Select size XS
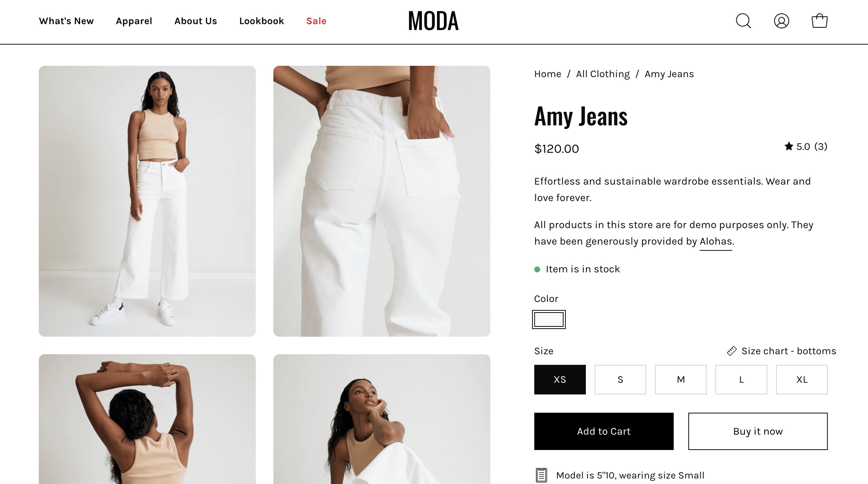The width and height of the screenshot is (868, 484). click(x=560, y=379)
